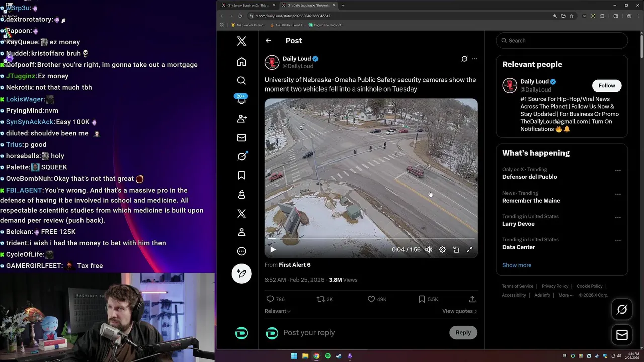644x362 pixels.
Task: Bookmark the post with 5.5K saves
Action: 428,299
